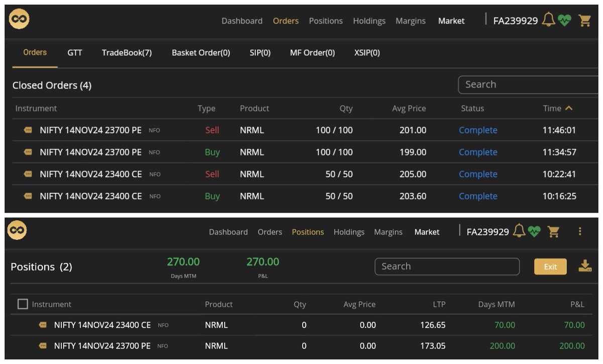Toggle the select-all checkbox beside Instrument header

23,304
